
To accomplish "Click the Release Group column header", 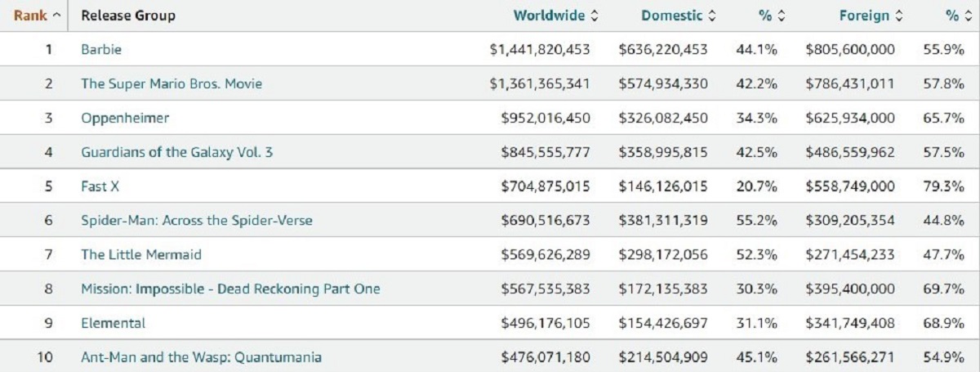I will [128, 16].
